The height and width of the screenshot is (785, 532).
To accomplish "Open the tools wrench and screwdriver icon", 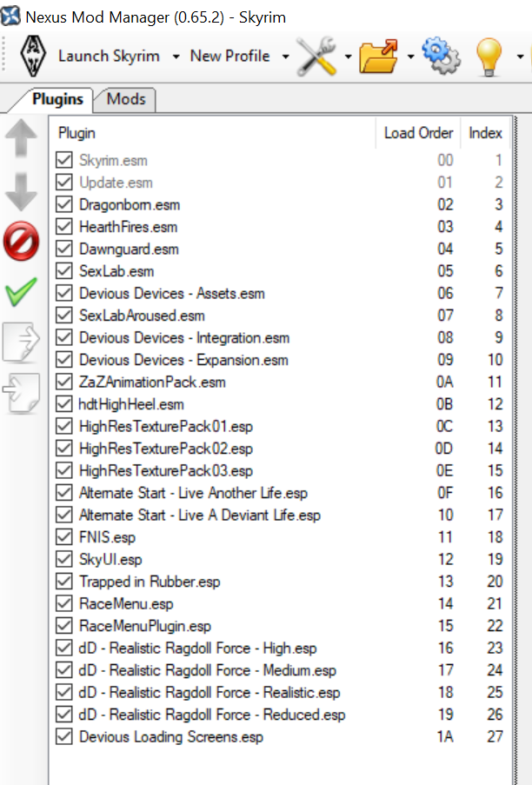I will 316,56.
